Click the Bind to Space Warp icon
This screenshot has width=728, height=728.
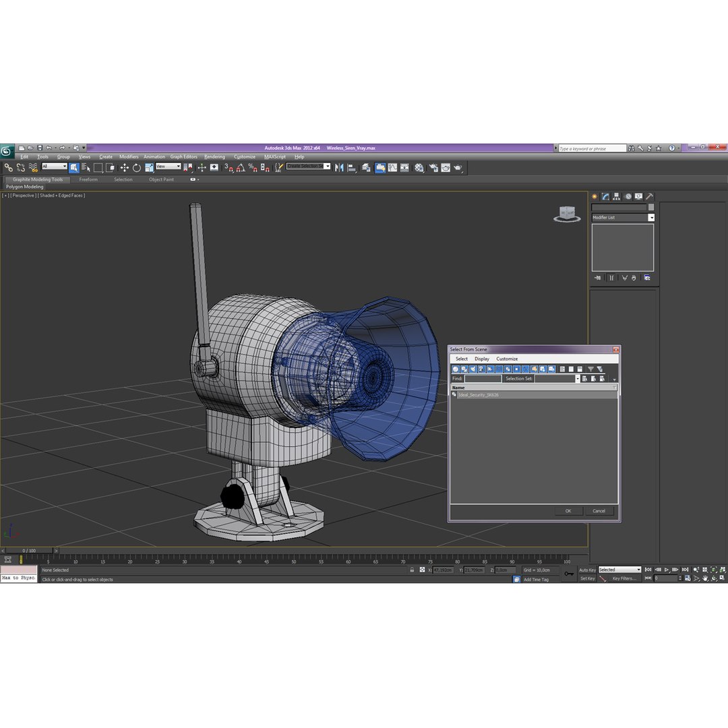click(33, 168)
